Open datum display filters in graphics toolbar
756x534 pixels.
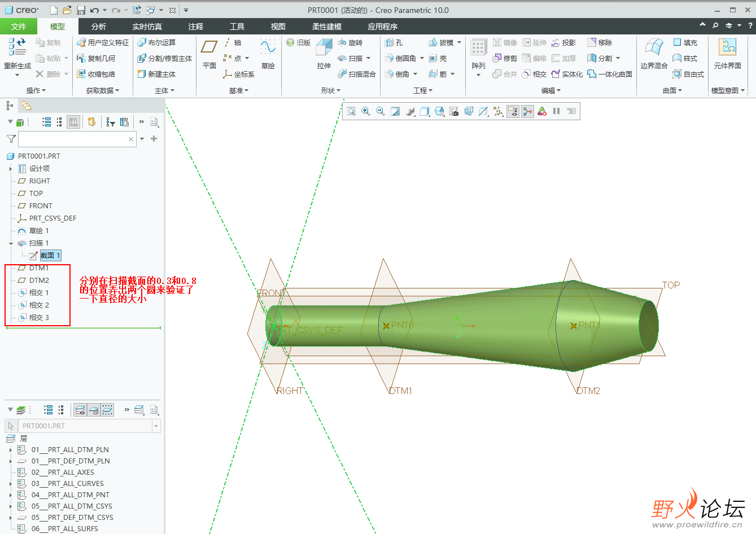pyautogui.click(x=498, y=111)
